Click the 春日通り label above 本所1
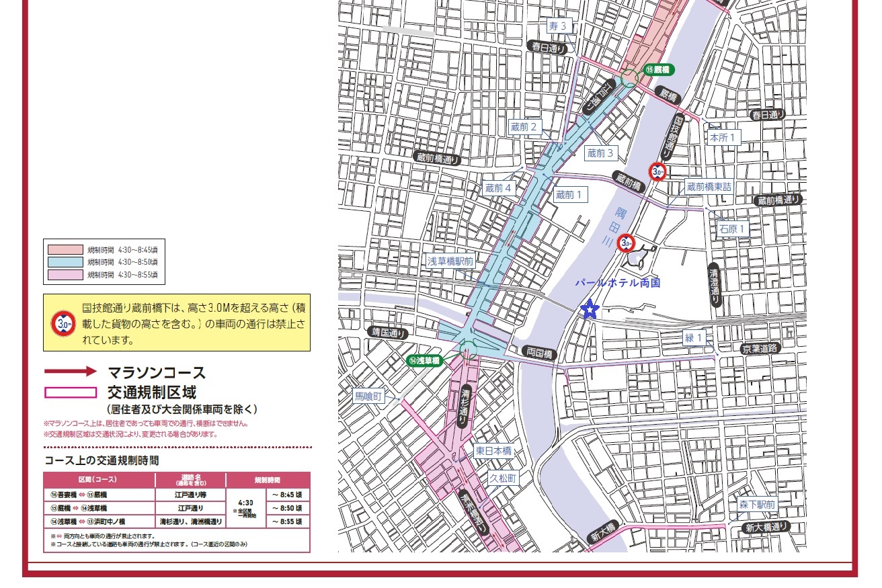Image resolution: width=882 pixels, height=588 pixels. click(768, 115)
